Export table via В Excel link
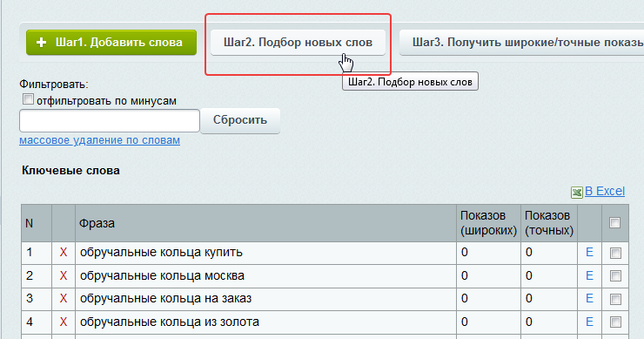Viewport: 644px width, 339px height. pos(605,192)
